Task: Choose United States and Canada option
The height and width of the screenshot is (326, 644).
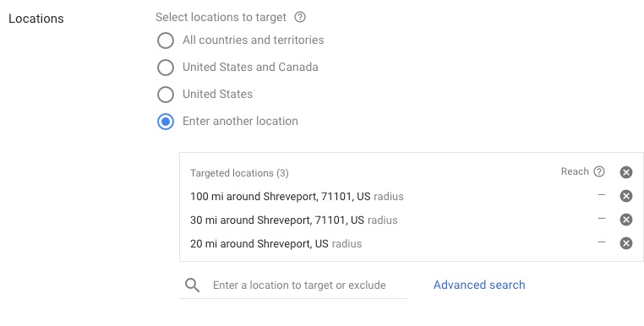Action: point(166,68)
